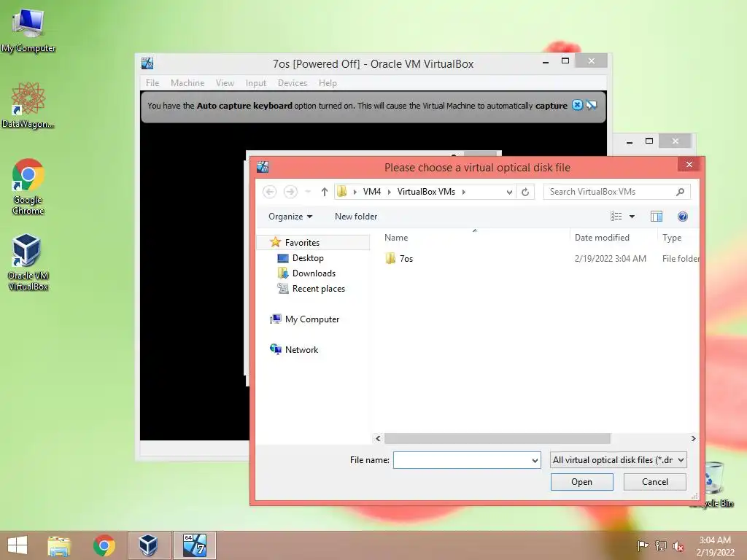This screenshot has height=560, width=747.
Task: Click the Open button
Action: click(x=581, y=482)
